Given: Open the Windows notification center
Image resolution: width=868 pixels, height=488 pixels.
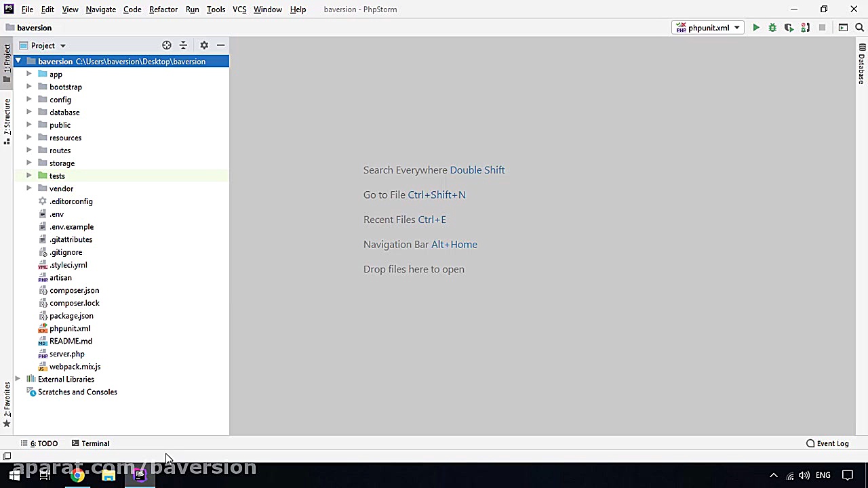Looking at the screenshot, I should 848,476.
